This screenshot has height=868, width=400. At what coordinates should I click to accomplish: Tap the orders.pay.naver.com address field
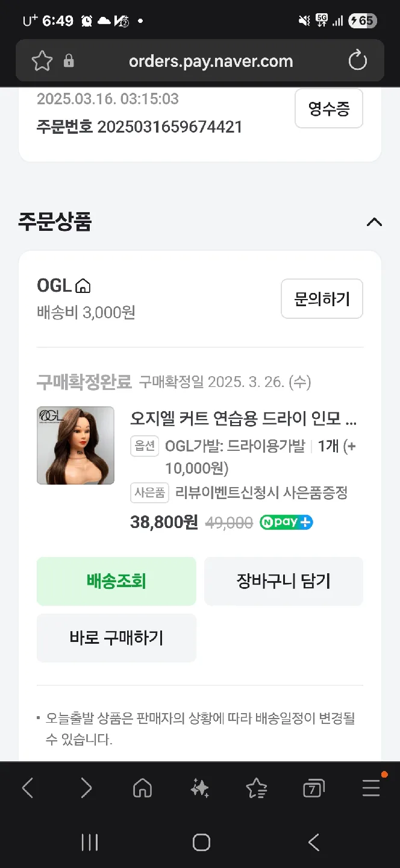point(211,61)
